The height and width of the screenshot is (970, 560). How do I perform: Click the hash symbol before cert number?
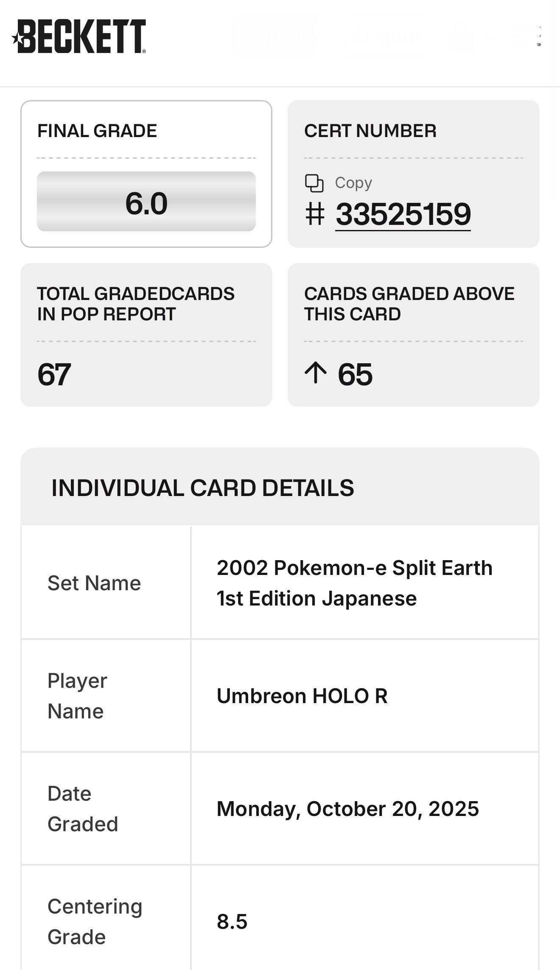(x=315, y=214)
